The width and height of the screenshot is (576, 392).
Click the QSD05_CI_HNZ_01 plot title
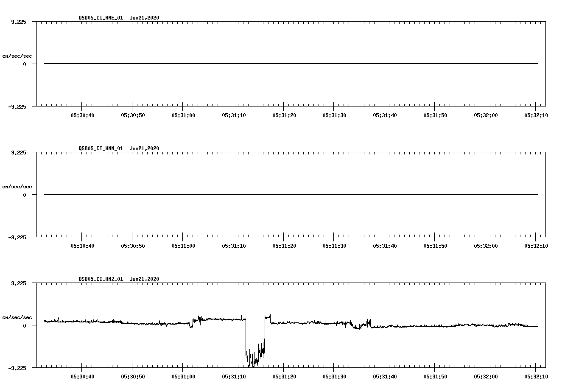(x=119, y=279)
